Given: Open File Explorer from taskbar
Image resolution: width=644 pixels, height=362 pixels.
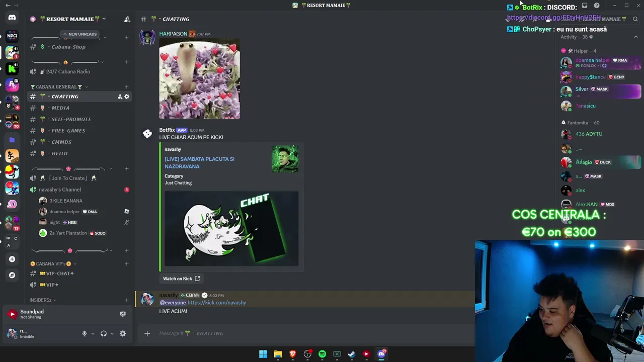Looking at the screenshot, I should 278,354.
